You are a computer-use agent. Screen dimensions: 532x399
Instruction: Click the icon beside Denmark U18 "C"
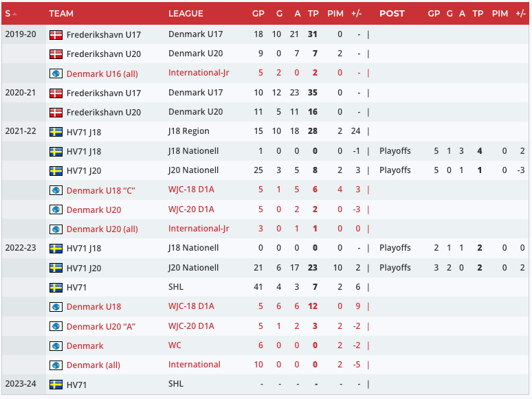coord(56,190)
